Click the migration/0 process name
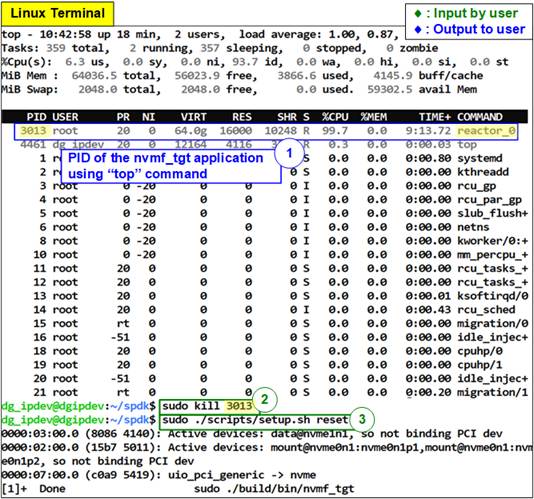The image size is (534, 499). [492, 324]
